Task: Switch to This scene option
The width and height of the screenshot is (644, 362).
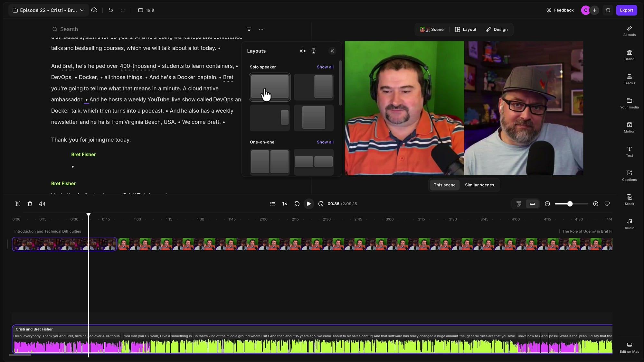Action: [444, 185]
